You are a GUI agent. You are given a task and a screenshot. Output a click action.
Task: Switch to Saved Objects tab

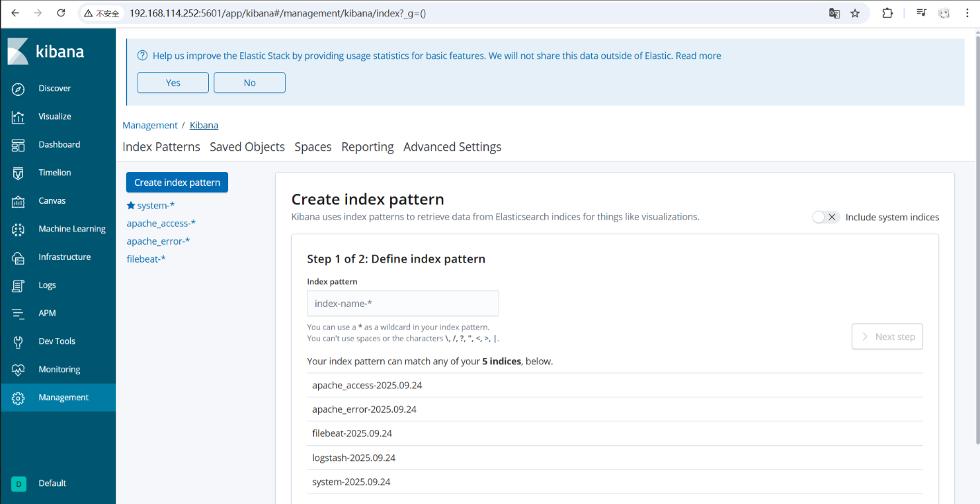pyautogui.click(x=247, y=147)
